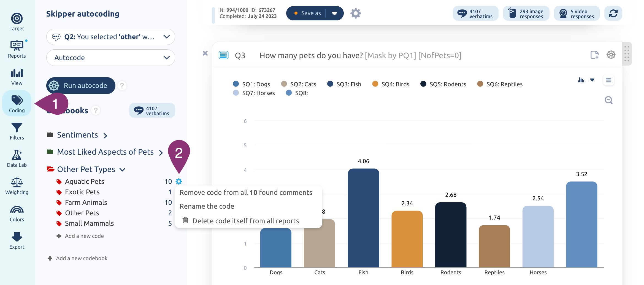The image size is (644, 285).
Task: Open the Save as dropdown arrow
Action: 335,13
